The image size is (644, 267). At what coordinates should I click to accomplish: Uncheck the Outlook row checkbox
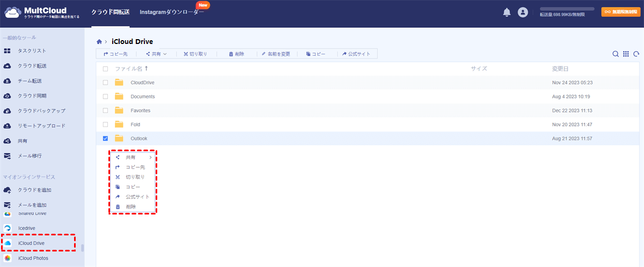pyautogui.click(x=105, y=138)
